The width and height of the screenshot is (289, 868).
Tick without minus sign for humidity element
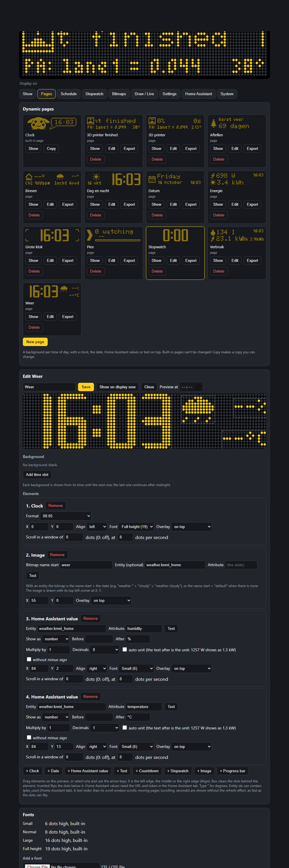click(29, 659)
